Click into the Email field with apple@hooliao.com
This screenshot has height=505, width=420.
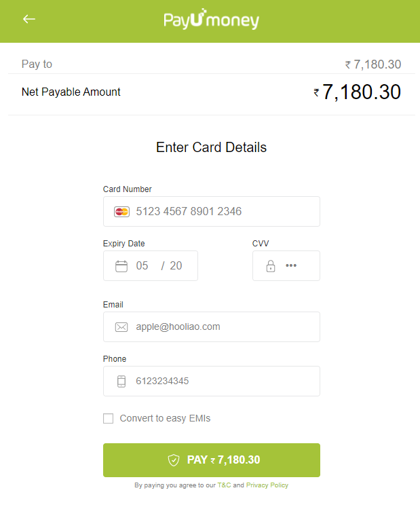(x=212, y=327)
